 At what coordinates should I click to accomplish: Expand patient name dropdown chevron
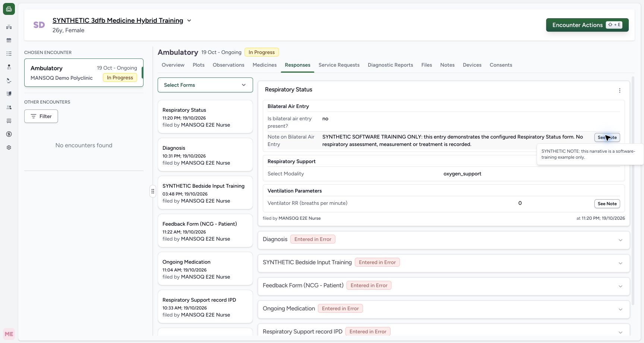point(189,20)
